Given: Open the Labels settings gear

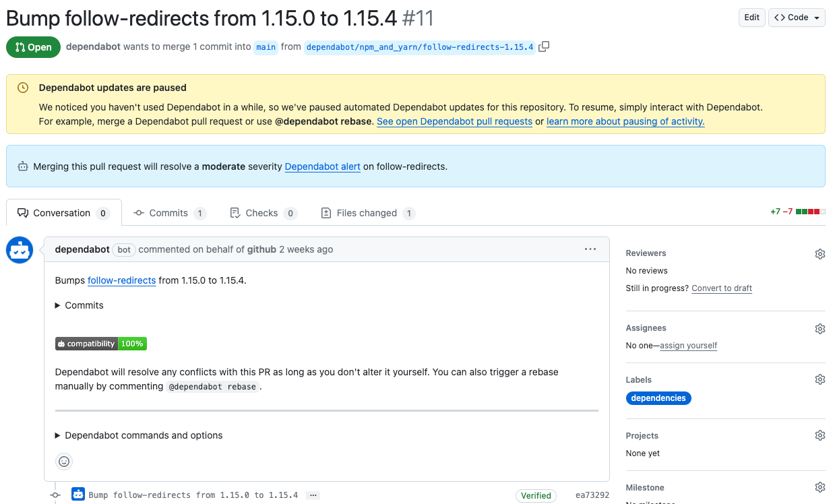Looking at the screenshot, I should pyautogui.click(x=820, y=379).
